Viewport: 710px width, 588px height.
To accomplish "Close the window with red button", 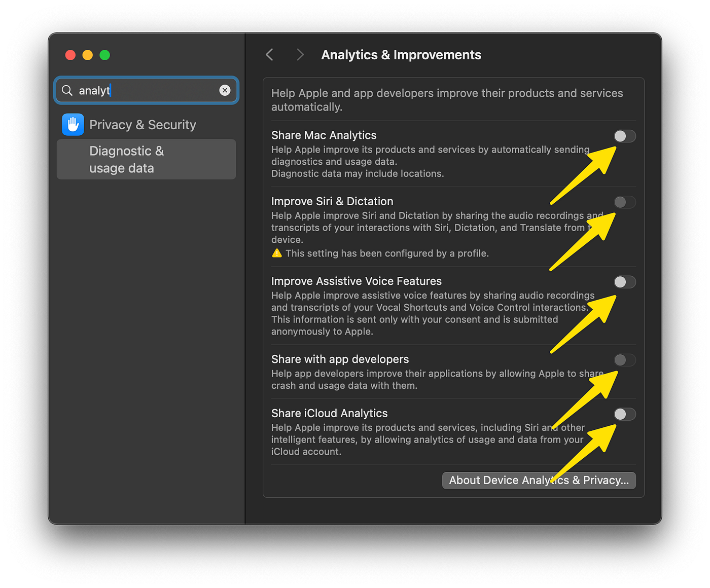I will pos(70,55).
